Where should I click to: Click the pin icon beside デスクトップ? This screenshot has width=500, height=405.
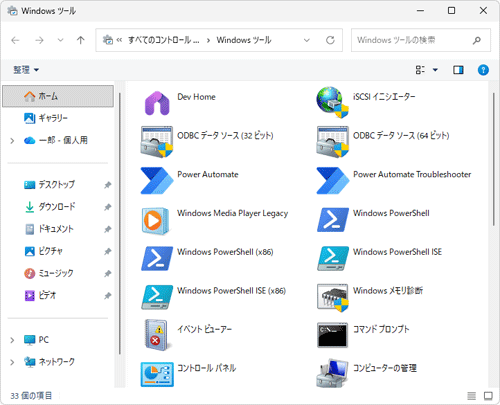[x=107, y=185]
